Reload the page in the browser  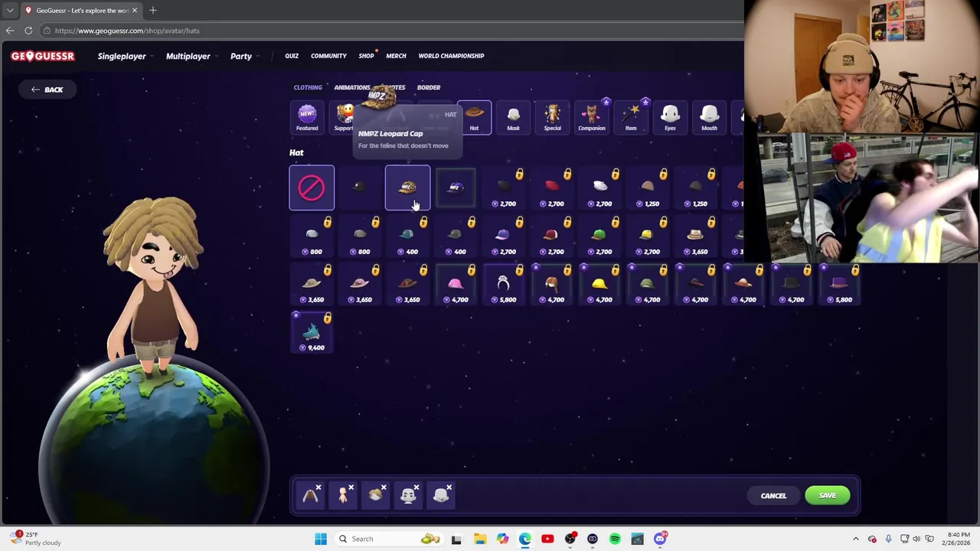click(x=28, y=31)
